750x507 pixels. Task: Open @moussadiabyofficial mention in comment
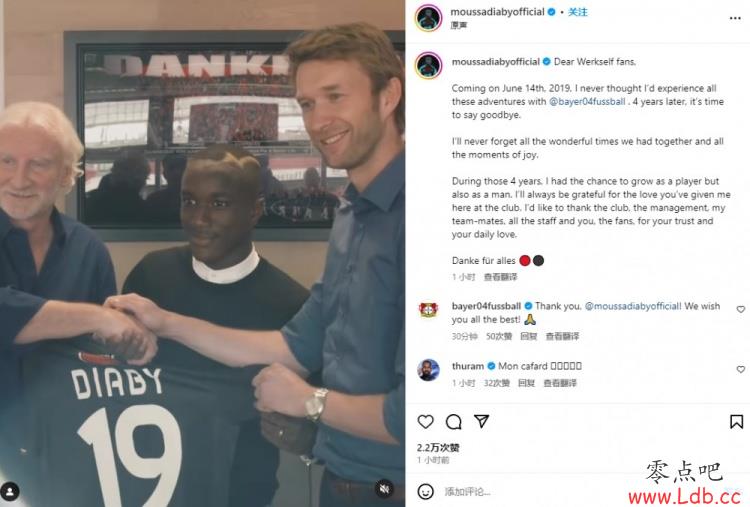pyautogui.click(x=633, y=306)
